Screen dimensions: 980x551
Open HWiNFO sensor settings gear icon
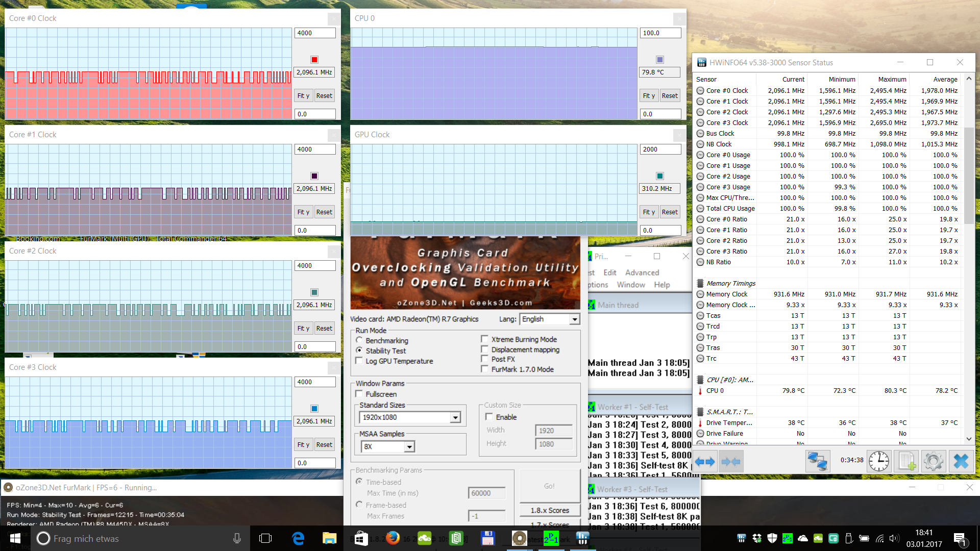(934, 462)
